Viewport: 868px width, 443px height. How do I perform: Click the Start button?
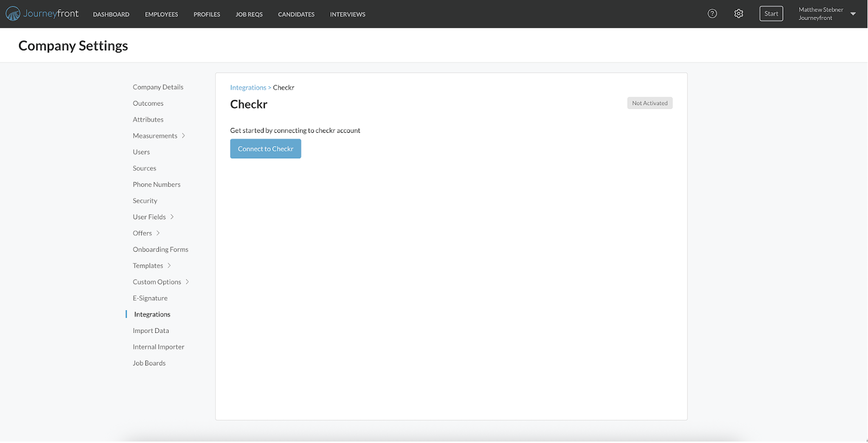point(771,14)
